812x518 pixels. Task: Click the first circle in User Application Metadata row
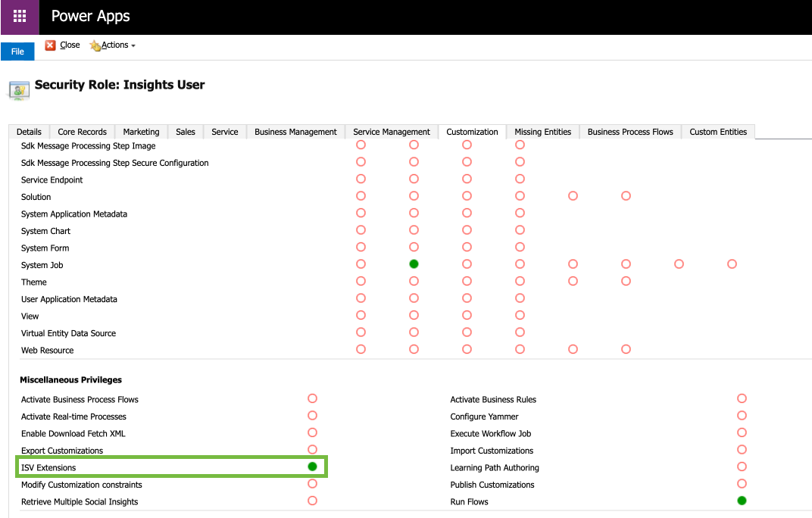point(361,298)
